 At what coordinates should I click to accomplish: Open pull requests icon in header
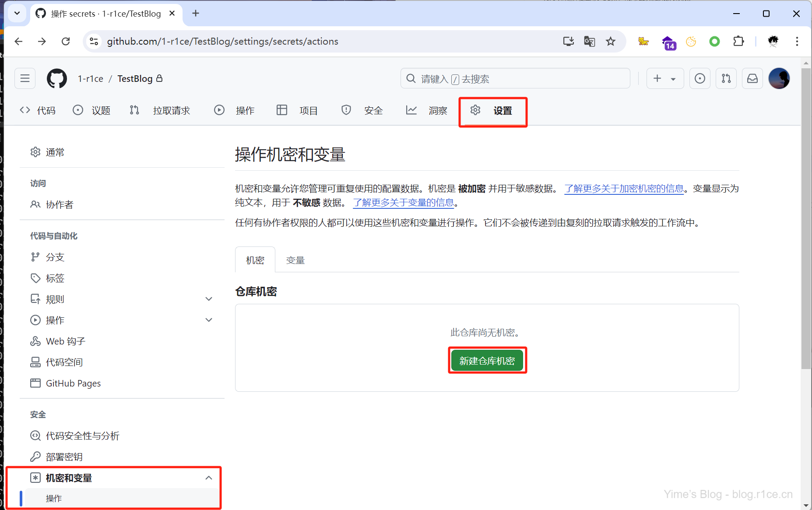pyautogui.click(x=726, y=79)
